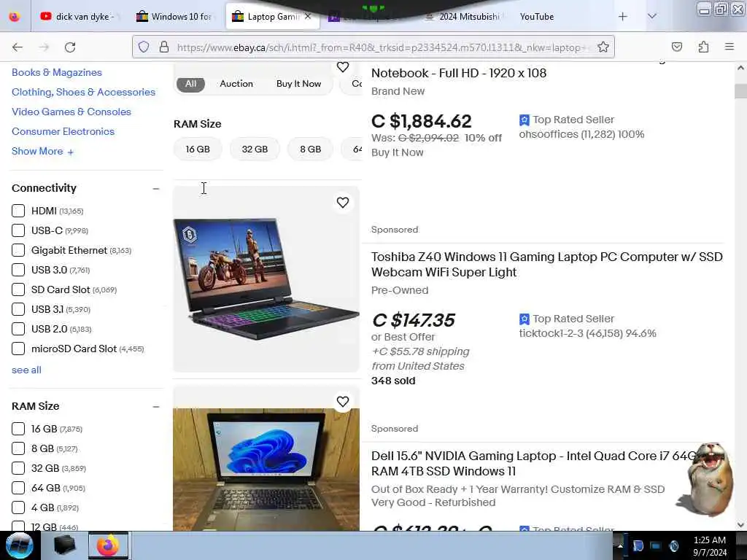Click the scrollbar up arrow
Image resolution: width=747 pixels, height=560 pixels.
coord(740,68)
